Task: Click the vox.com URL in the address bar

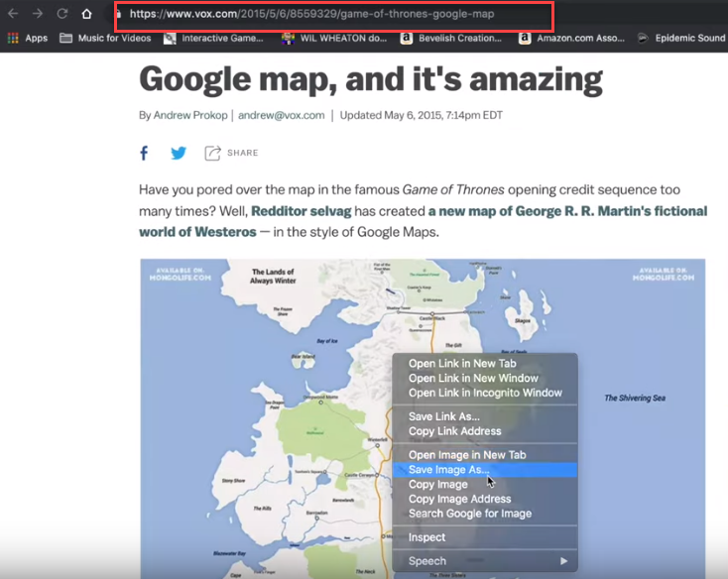Action: pyautogui.click(x=311, y=14)
